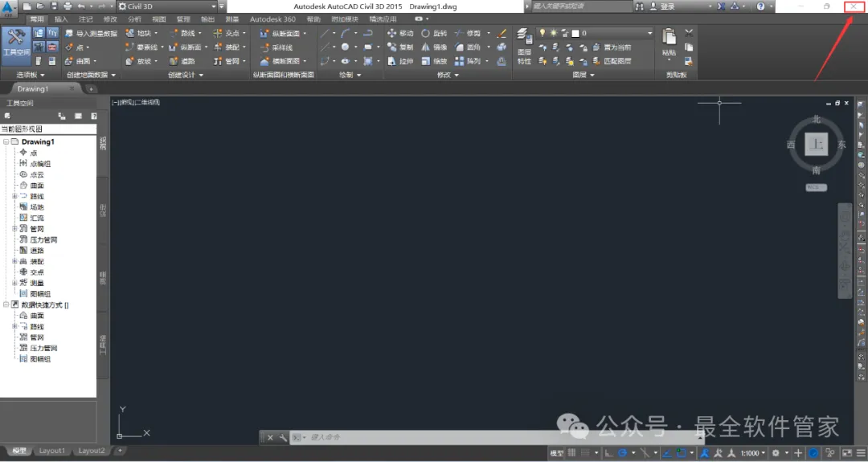Click the 上 top face of ViewCube
The width and height of the screenshot is (868, 462).
(817, 145)
